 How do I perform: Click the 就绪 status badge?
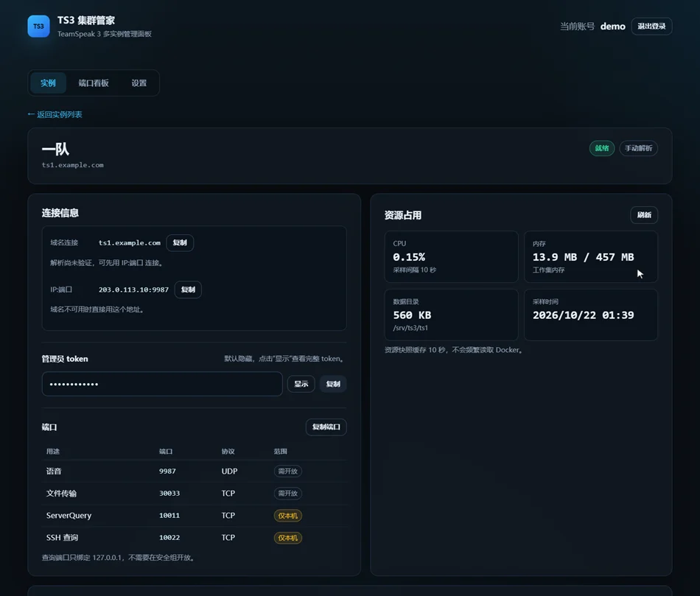[602, 148]
